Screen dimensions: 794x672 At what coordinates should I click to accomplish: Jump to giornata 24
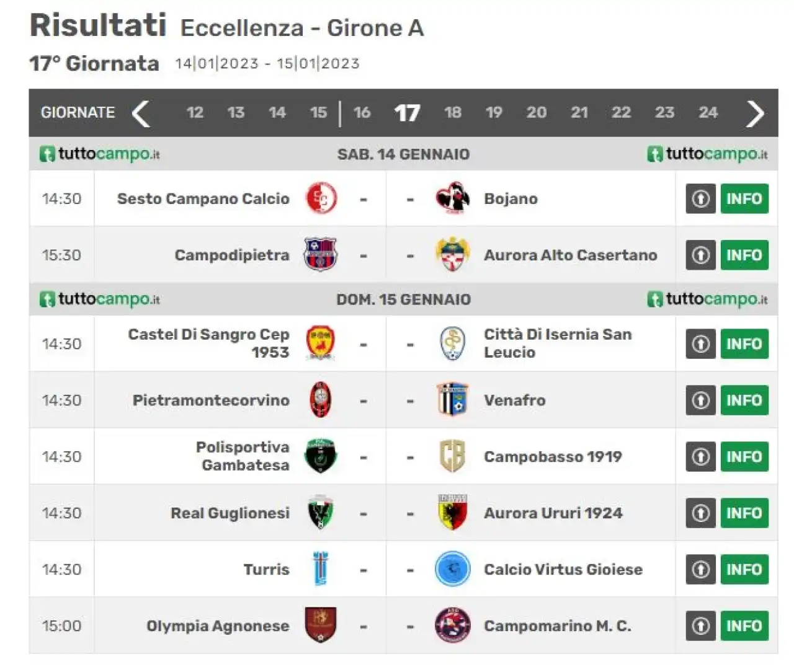[x=708, y=113]
